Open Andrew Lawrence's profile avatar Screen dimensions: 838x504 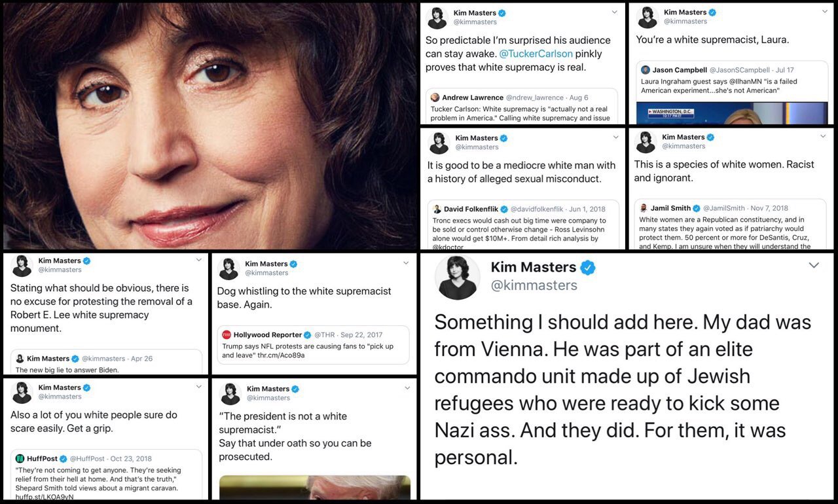[x=435, y=98]
